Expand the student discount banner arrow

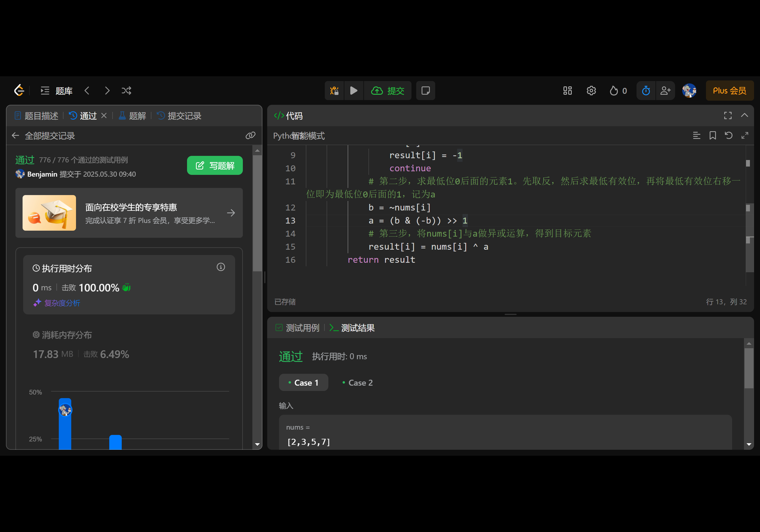pyautogui.click(x=231, y=213)
